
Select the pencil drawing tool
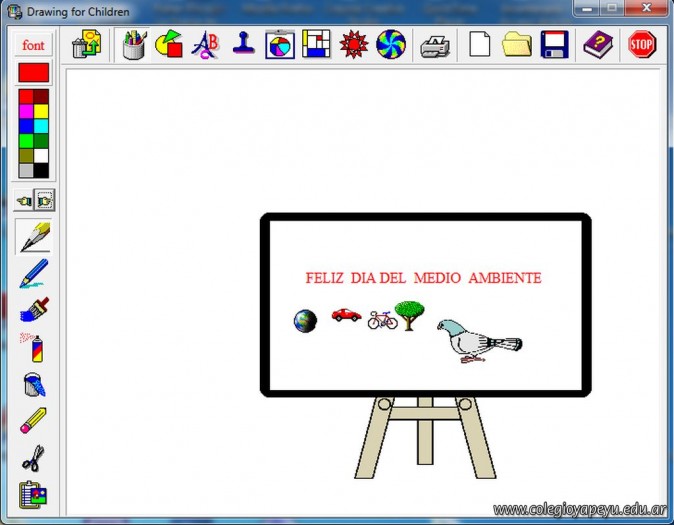pos(34,237)
